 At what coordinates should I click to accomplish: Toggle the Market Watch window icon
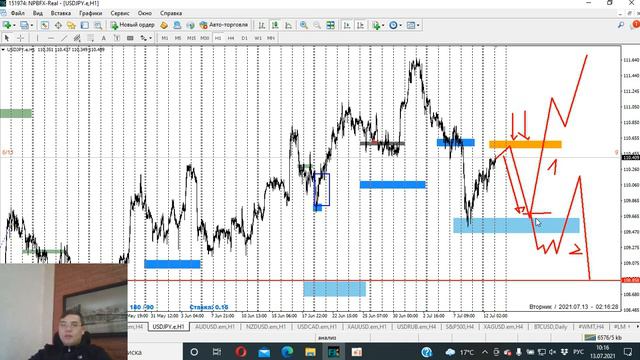[44, 25]
